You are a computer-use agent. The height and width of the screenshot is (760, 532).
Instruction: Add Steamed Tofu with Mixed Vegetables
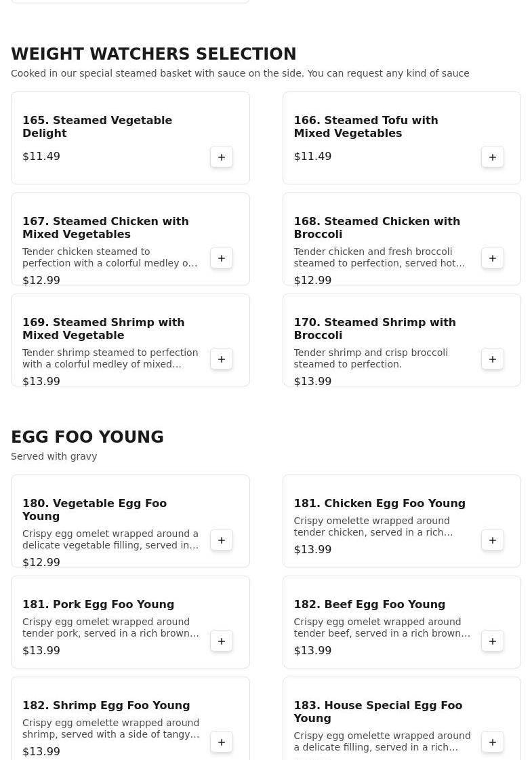493,157
